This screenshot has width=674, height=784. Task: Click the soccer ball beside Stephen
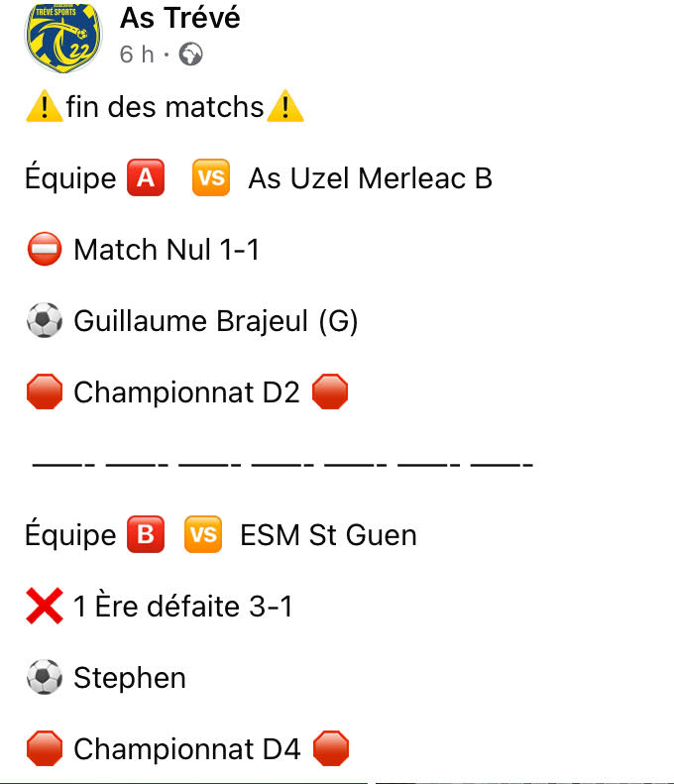pyautogui.click(x=44, y=678)
